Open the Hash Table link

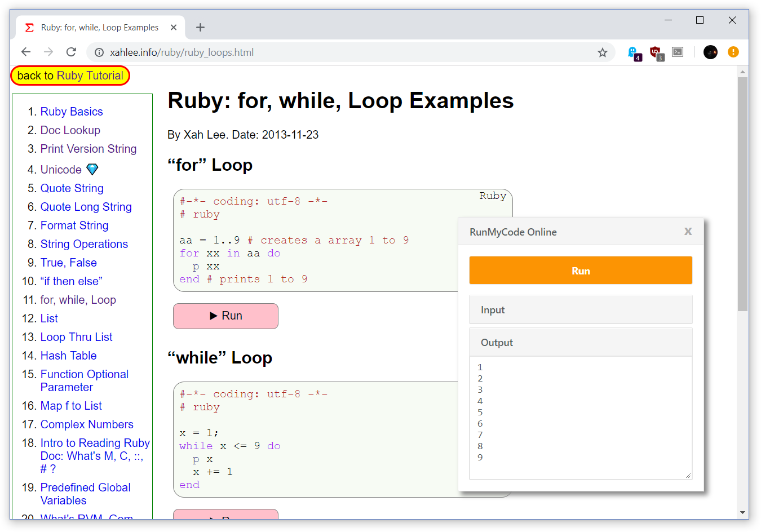click(68, 356)
